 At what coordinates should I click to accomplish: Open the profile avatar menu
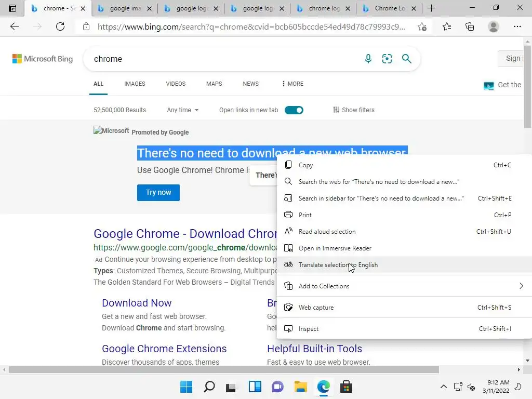click(494, 26)
